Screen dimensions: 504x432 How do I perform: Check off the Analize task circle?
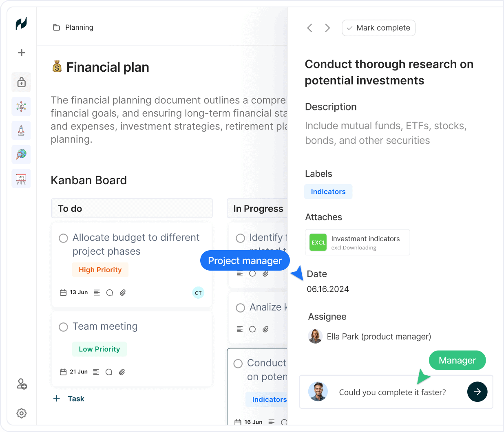point(241,308)
